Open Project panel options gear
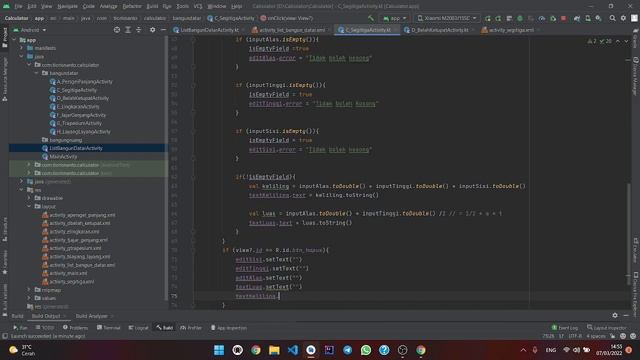Viewport: 640px width, 360px height. [x=152, y=30]
